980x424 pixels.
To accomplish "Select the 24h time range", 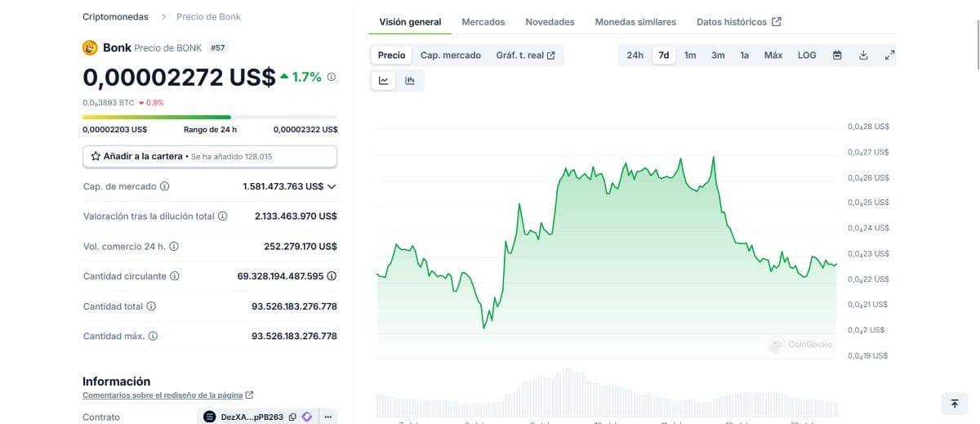I will (635, 56).
